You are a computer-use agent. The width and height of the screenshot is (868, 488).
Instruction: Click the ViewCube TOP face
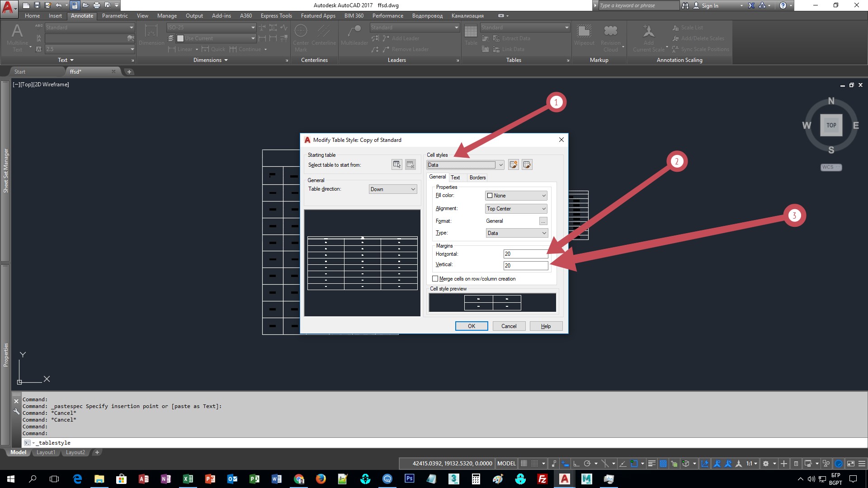[831, 125]
